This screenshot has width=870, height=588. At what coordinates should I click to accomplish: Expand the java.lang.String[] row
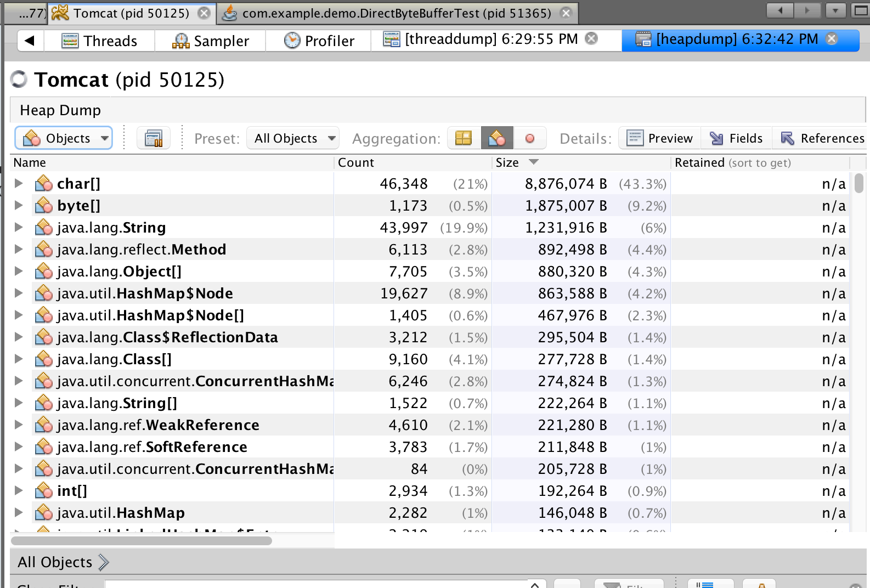(x=19, y=403)
